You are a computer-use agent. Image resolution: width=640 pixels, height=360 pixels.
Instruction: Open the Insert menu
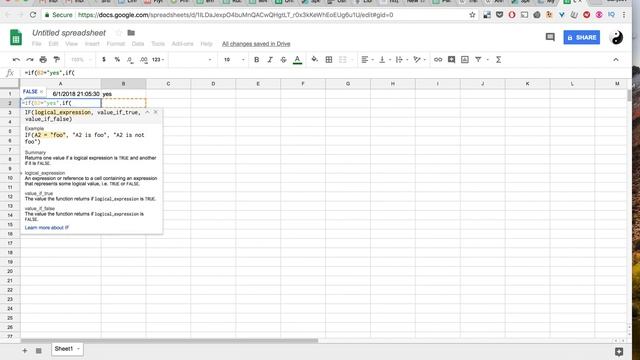92,44
